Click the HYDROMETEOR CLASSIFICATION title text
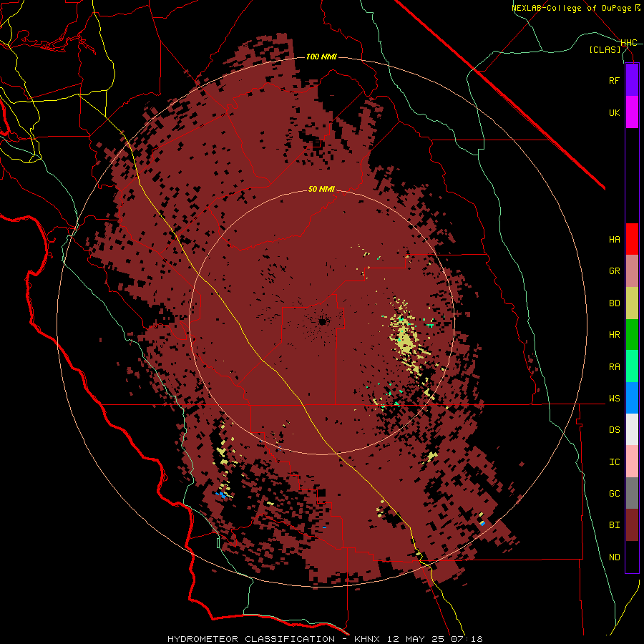The width and height of the screenshot is (644, 644). point(251,639)
